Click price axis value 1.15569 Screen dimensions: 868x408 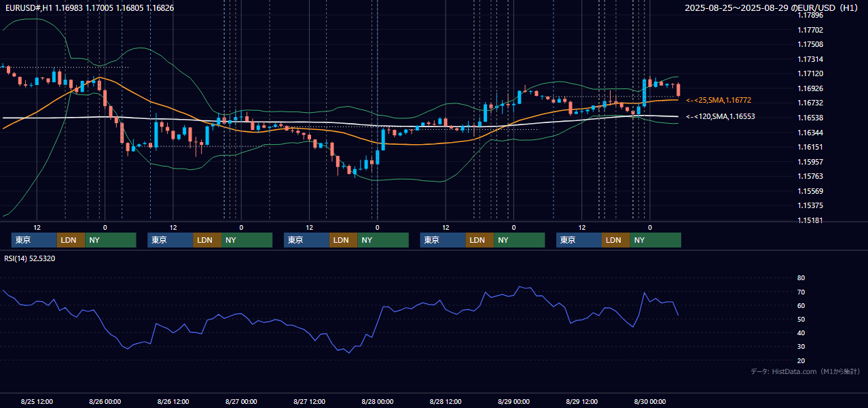pos(810,191)
